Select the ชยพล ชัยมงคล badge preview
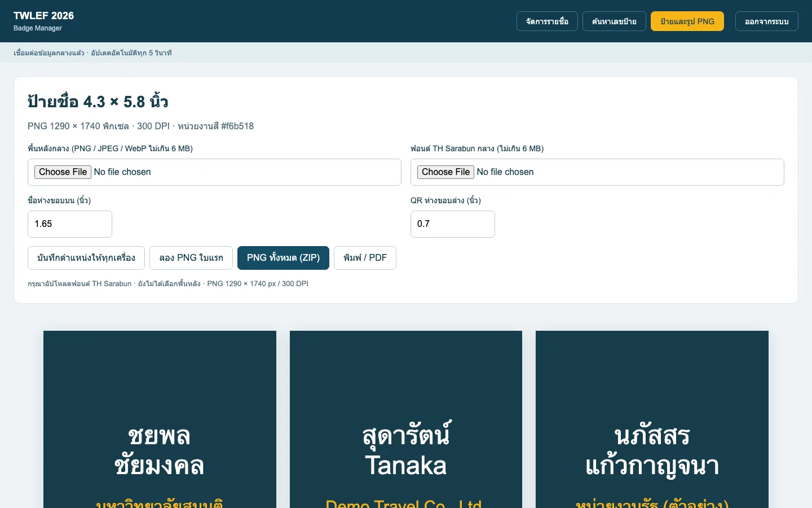812x508 pixels. point(160,419)
